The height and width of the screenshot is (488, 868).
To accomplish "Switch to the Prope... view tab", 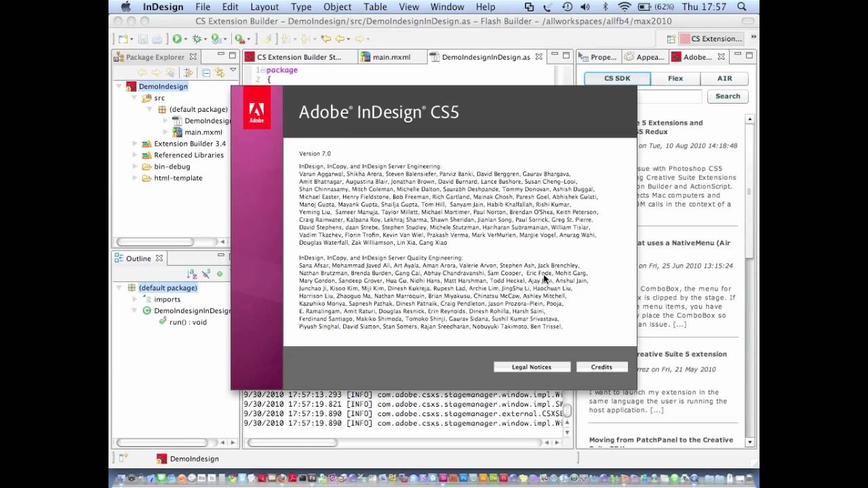I will [x=598, y=57].
